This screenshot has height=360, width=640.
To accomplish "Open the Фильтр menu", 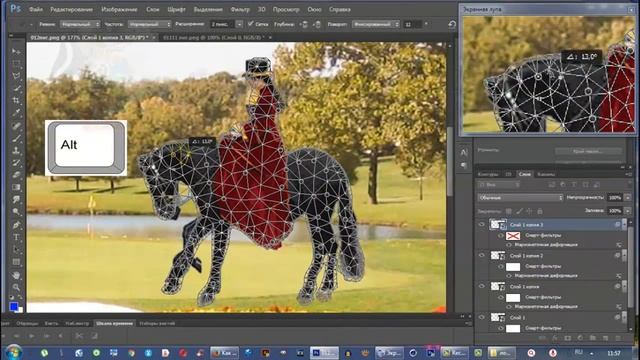I will coord(240,9).
